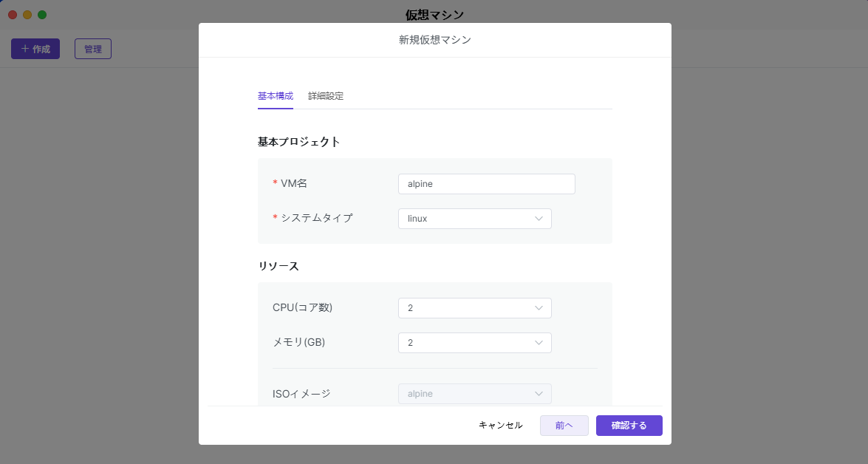The image size is (868, 464).
Task: Confirm with the 確認する button
Action: (x=629, y=426)
